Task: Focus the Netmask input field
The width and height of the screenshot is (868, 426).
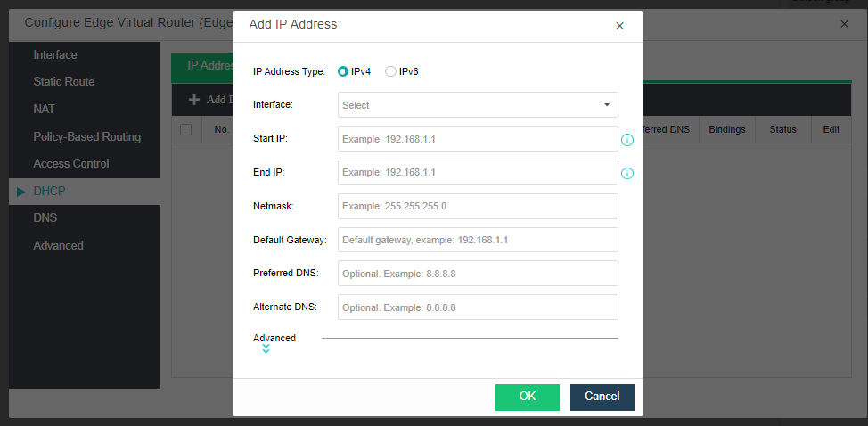Action: click(x=478, y=206)
